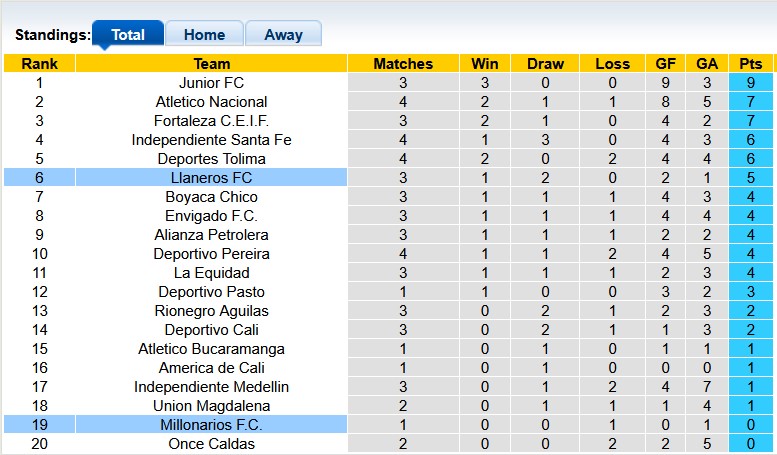
Task: Click the America de Cali team name
Action: click(211, 368)
